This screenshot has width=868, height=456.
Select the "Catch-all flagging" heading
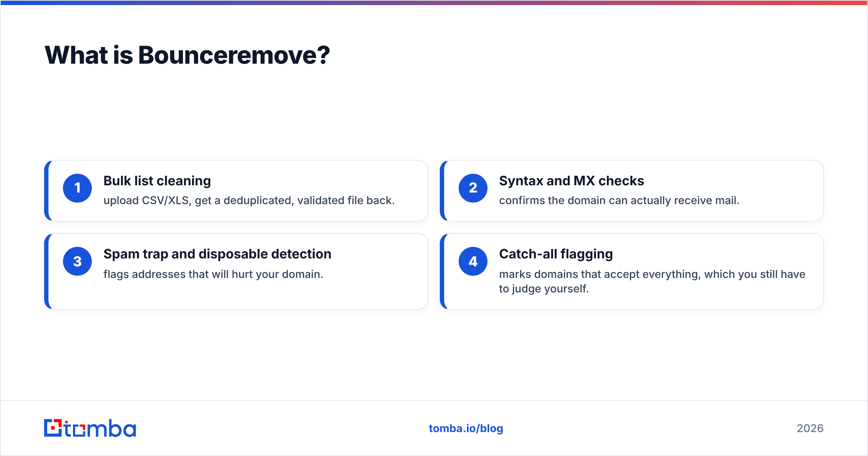click(556, 254)
